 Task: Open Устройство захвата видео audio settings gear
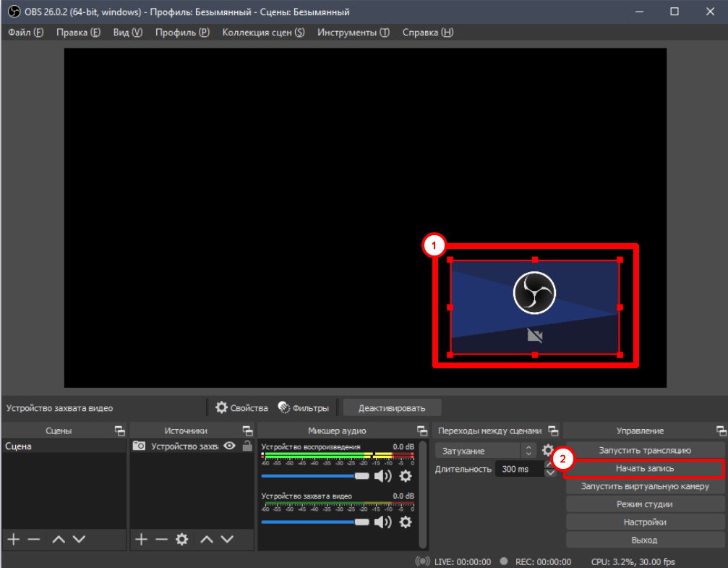[406, 522]
